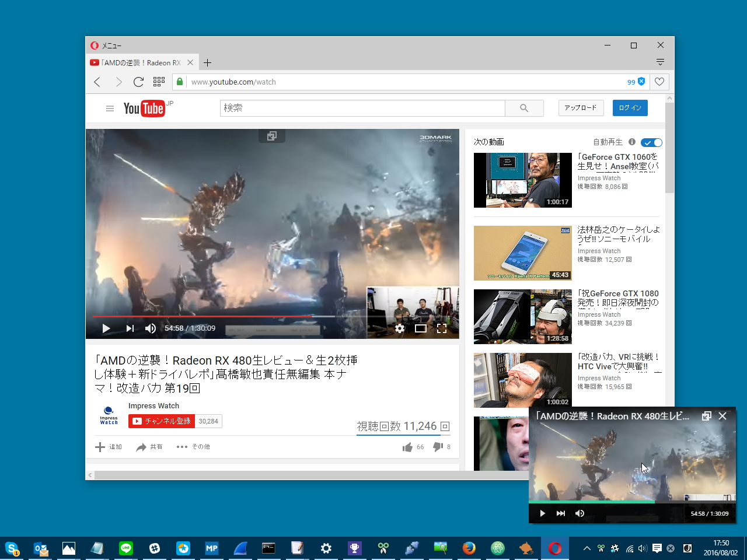
Task: Open the YouTube navigation hamburger menu
Action: point(110,108)
